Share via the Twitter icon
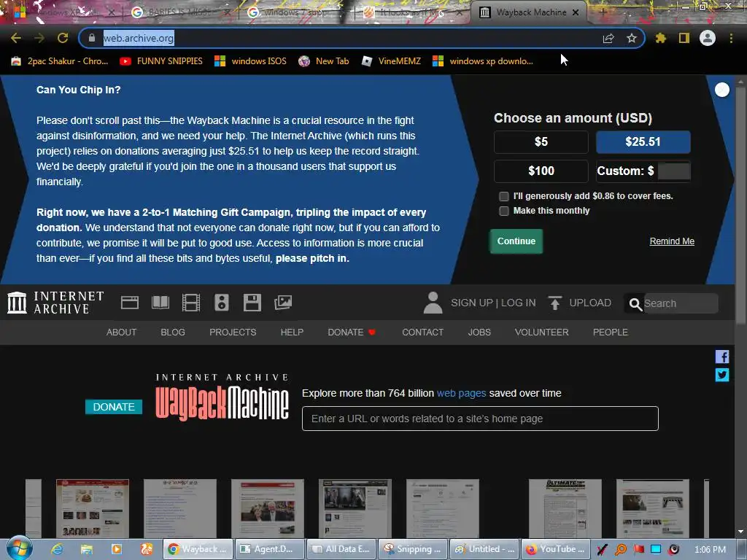 pyautogui.click(x=722, y=376)
